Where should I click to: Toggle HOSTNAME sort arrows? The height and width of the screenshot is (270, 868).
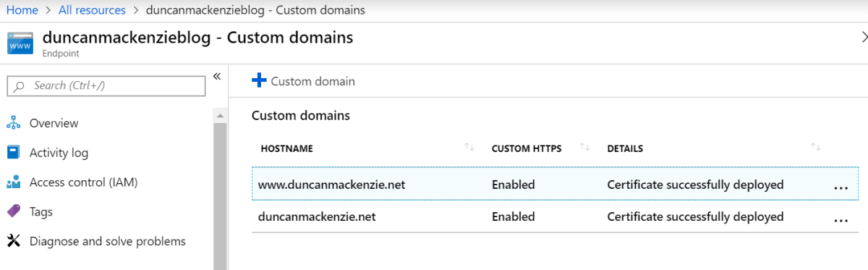point(469,148)
